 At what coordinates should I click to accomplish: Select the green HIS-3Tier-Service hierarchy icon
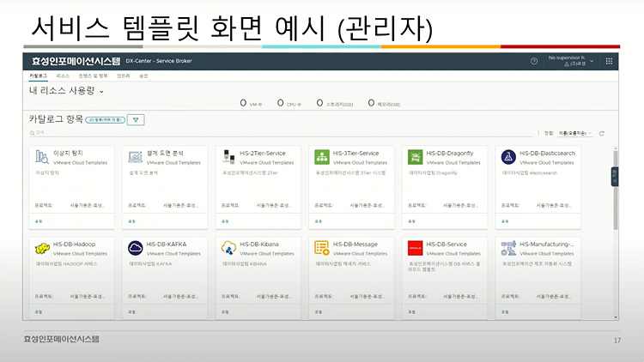tap(322, 157)
